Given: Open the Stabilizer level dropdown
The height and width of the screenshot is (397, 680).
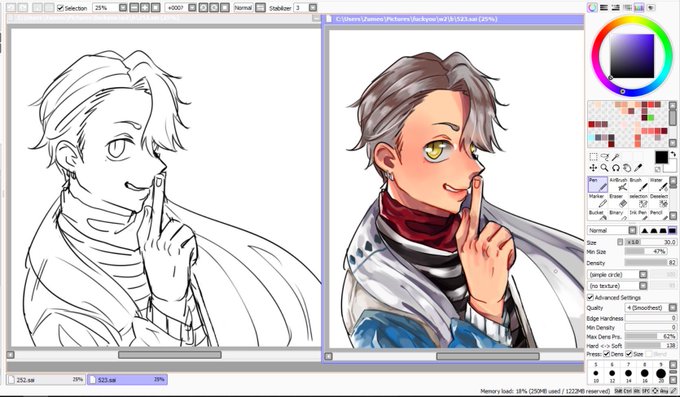Looking at the screenshot, I should tap(313, 8).
